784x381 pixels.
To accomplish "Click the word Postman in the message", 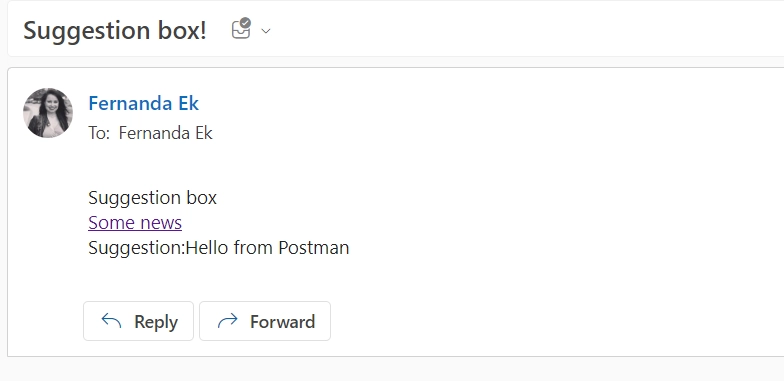I will click(x=314, y=248).
